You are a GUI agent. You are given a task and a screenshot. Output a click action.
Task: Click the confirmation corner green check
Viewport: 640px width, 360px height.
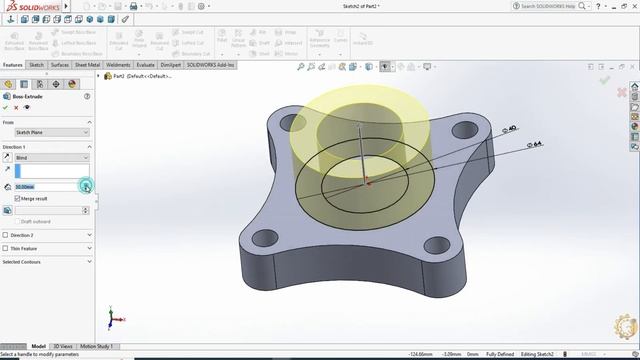click(x=605, y=80)
